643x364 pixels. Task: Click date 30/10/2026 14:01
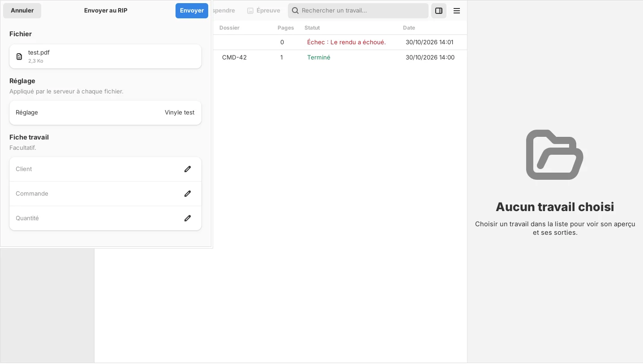click(429, 42)
